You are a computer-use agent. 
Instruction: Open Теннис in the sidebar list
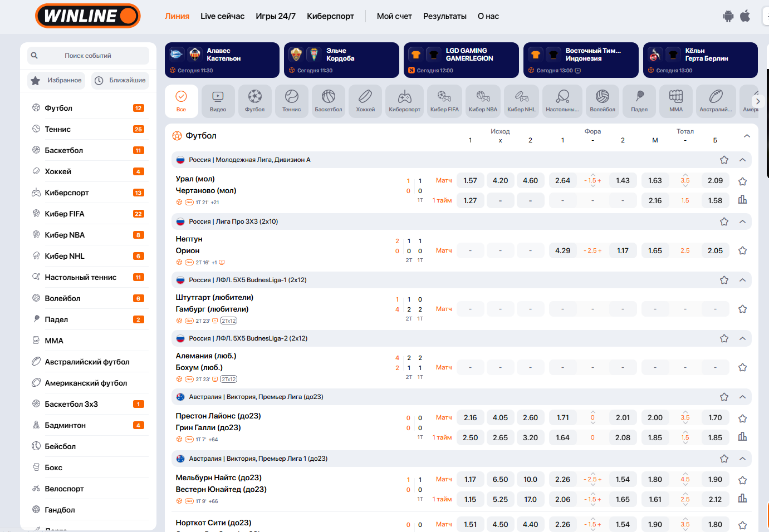coord(88,129)
